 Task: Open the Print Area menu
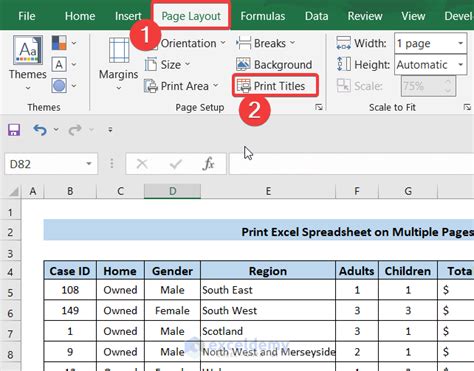[x=182, y=86]
